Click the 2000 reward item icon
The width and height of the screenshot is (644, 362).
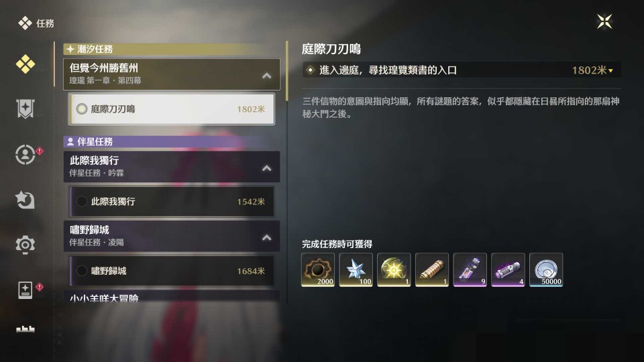click(318, 269)
